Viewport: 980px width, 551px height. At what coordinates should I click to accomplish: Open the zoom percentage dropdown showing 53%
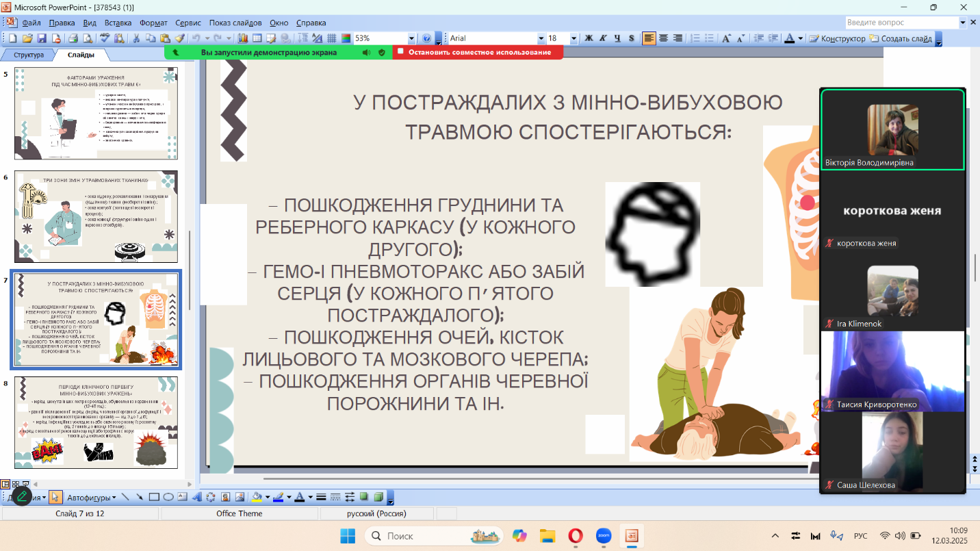coord(411,38)
